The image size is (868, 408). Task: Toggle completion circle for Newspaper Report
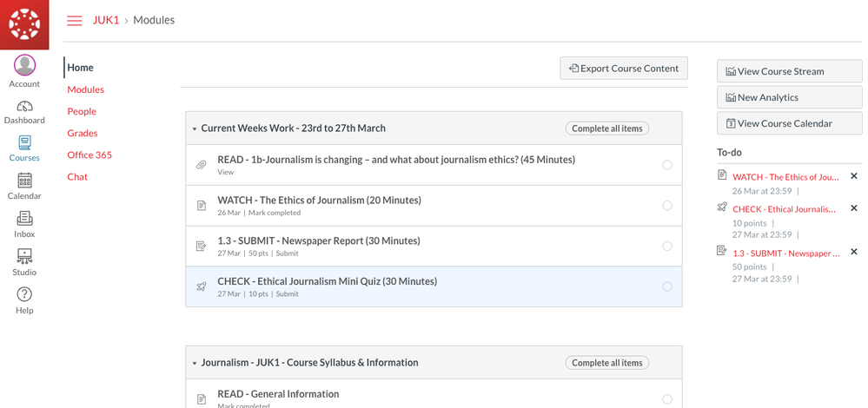pos(667,247)
